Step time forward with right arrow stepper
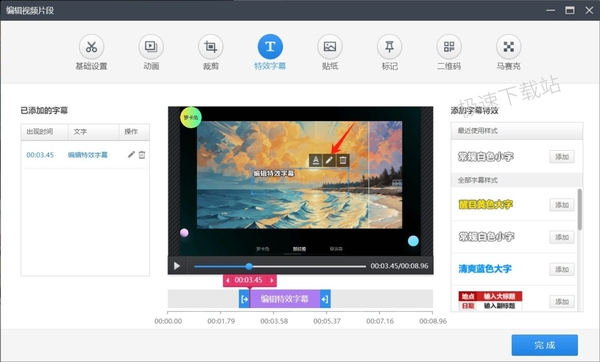The image size is (600, 362). (x=272, y=280)
